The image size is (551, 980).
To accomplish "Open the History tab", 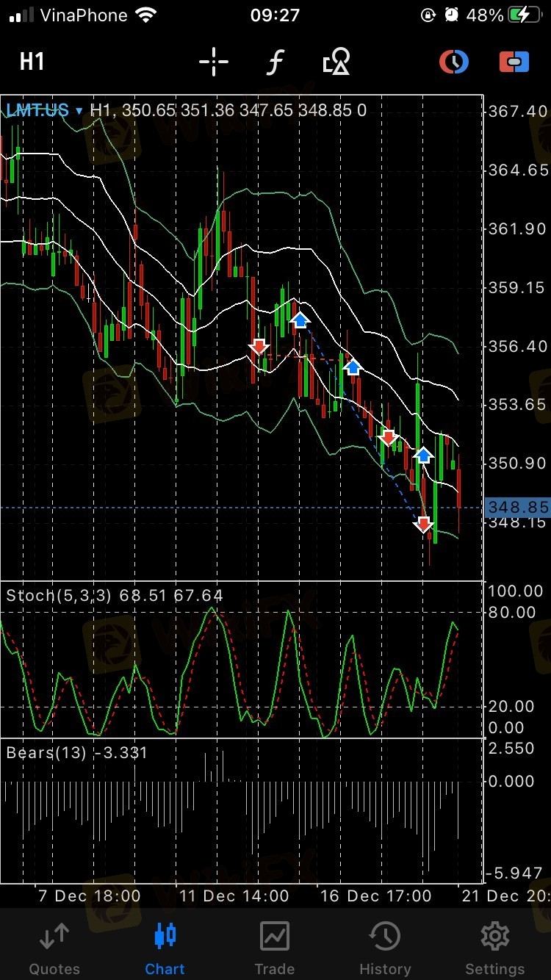I will 385,948.
